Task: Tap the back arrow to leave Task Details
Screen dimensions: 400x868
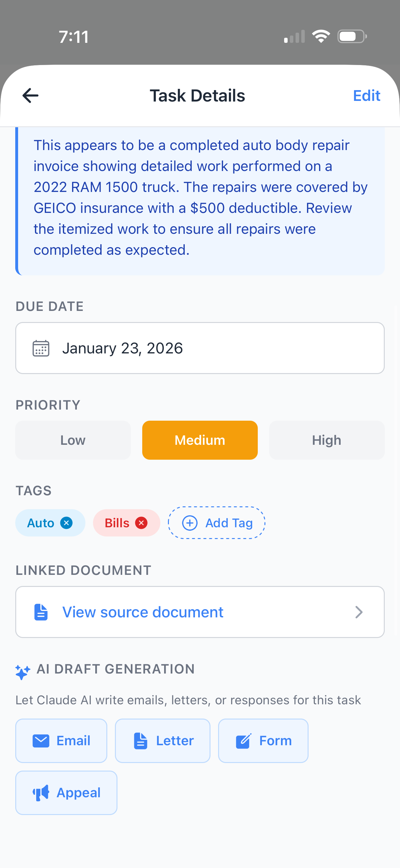Action: [x=30, y=95]
